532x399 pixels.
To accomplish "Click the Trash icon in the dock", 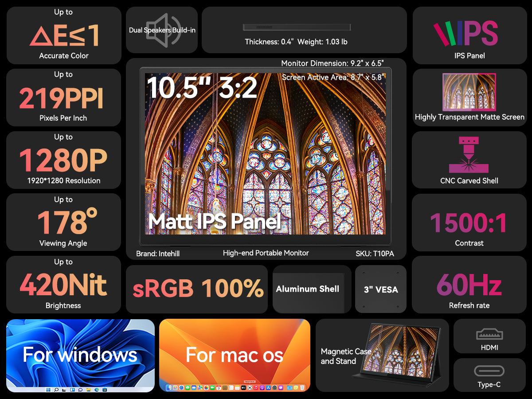I will pyautogui.click(x=301, y=387).
